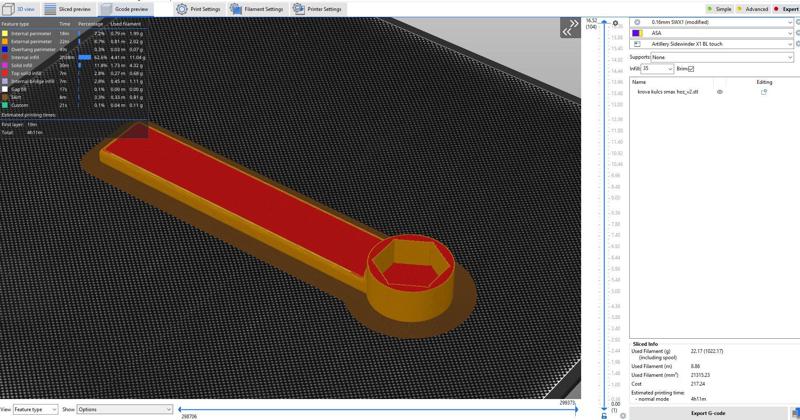Select the krova kulcs stl object row

pos(714,92)
